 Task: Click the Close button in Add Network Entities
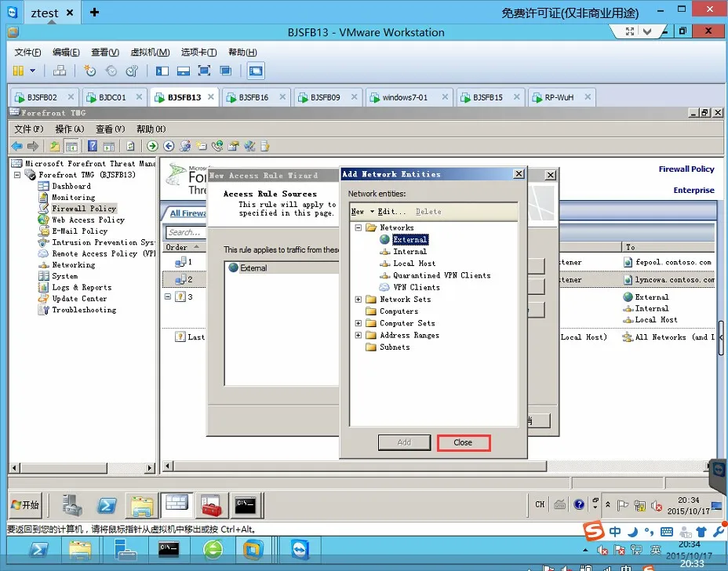tap(463, 442)
